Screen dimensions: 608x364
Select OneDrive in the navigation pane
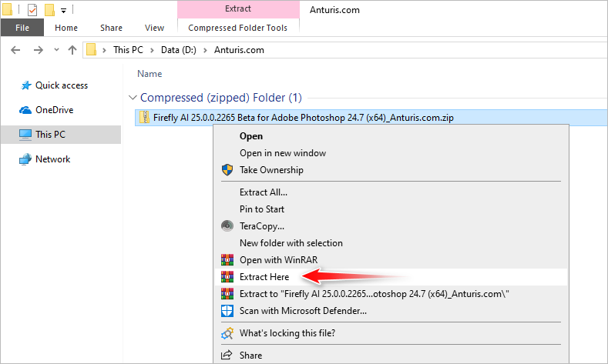pos(54,110)
